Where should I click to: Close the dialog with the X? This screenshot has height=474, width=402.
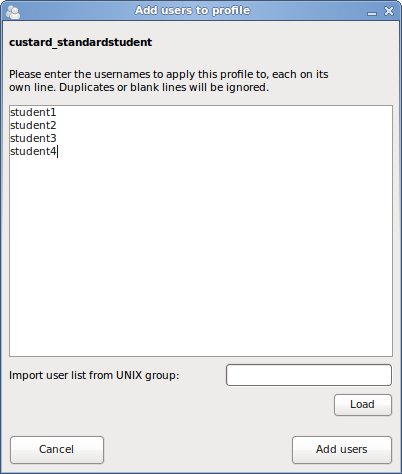(389, 11)
